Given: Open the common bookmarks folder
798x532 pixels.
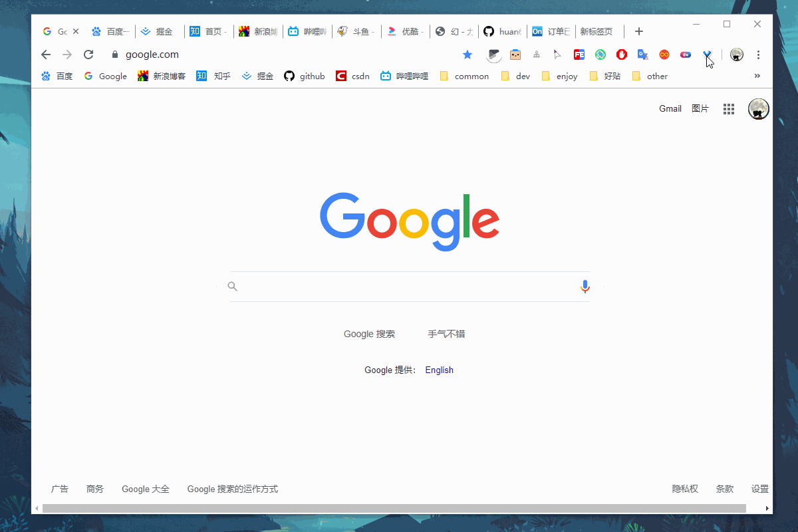Looking at the screenshot, I should click(464, 76).
